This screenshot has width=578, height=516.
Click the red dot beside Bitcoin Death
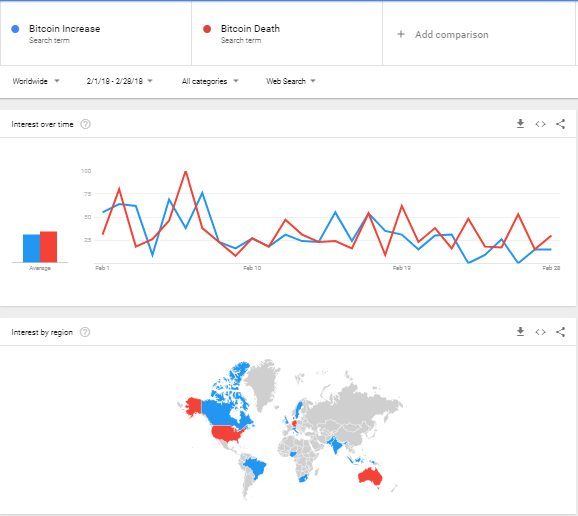coord(207,29)
